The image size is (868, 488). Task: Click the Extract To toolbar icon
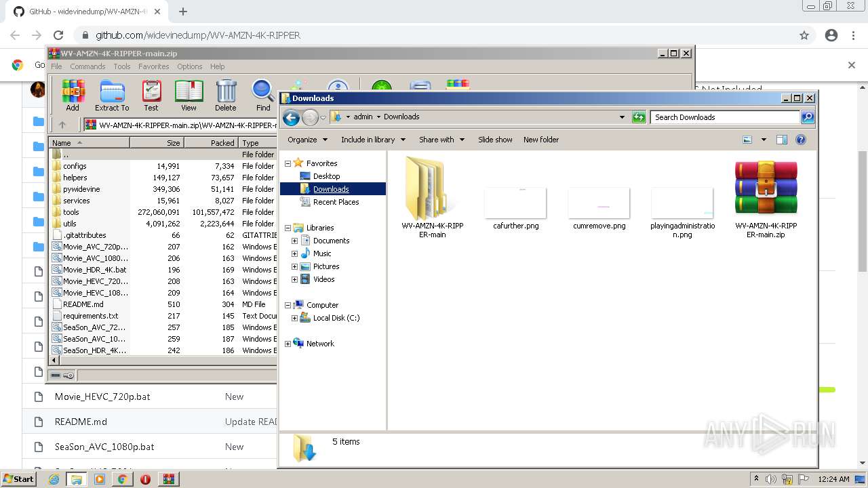[112, 96]
